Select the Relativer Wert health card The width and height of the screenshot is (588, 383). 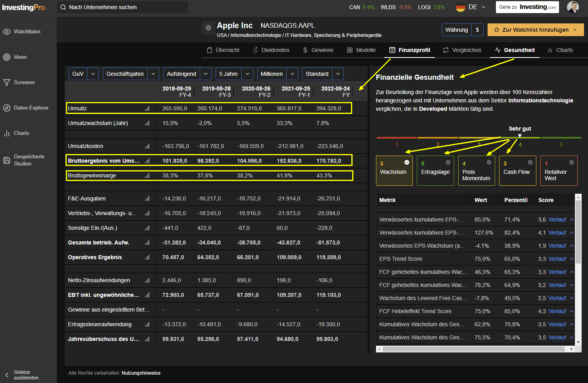559,171
